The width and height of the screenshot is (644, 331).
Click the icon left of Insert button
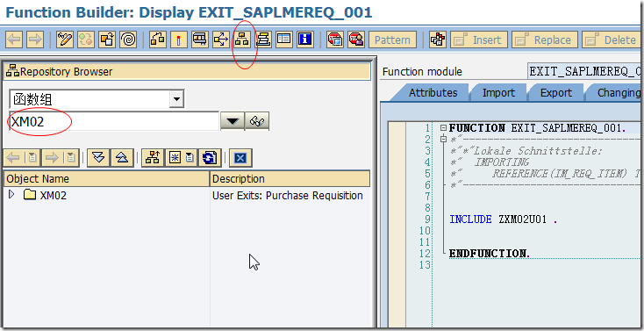tap(438, 40)
